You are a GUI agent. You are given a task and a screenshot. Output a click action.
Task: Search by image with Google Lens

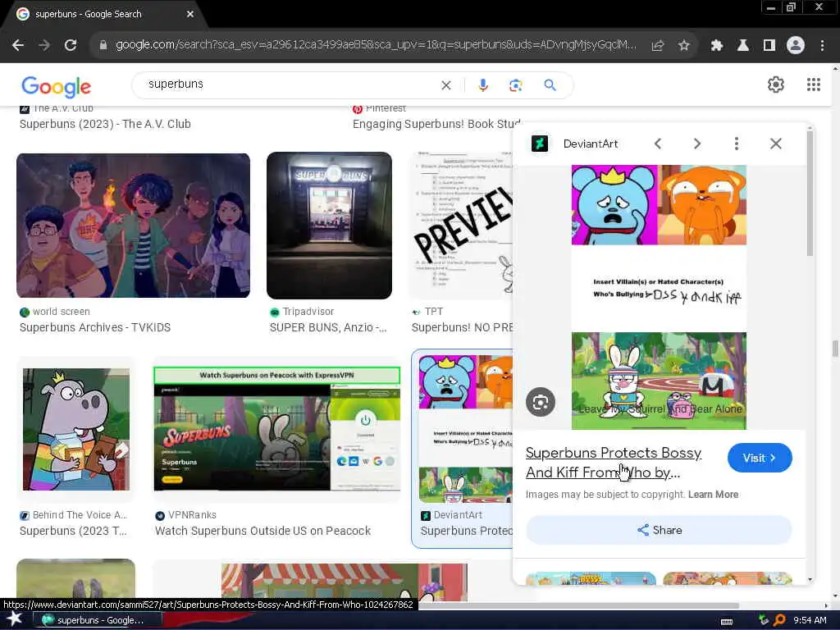(515, 85)
